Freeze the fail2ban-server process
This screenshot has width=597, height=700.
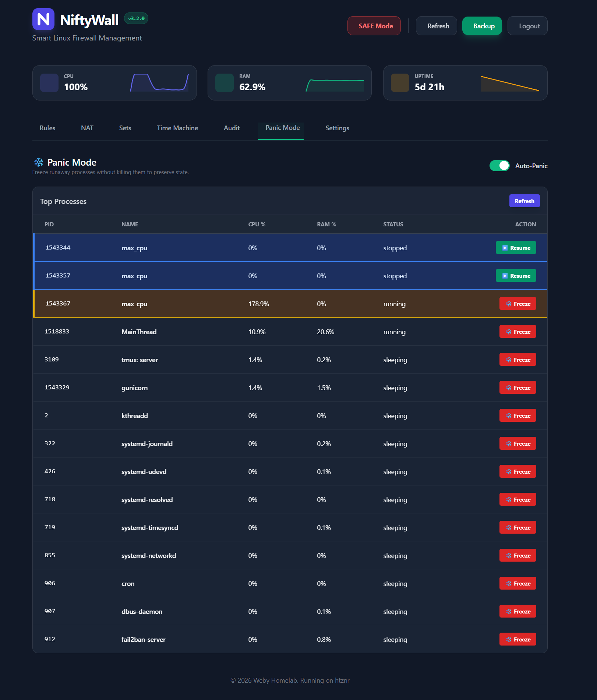click(518, 639)
